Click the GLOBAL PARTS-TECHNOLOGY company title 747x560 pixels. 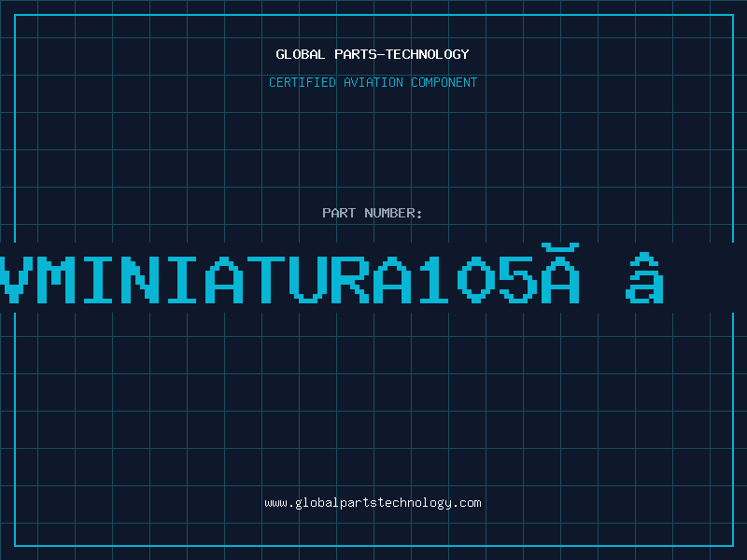click(373, 54)
